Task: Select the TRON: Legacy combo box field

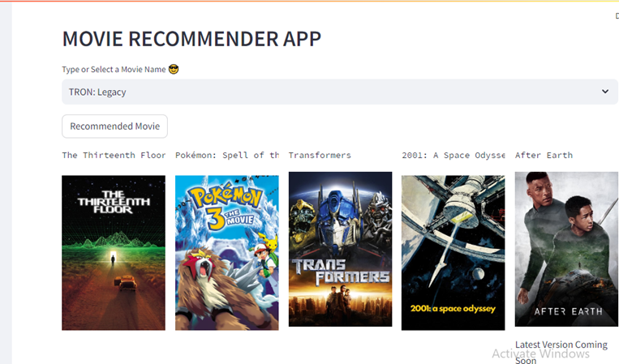Action: click(x=340, y=92)
